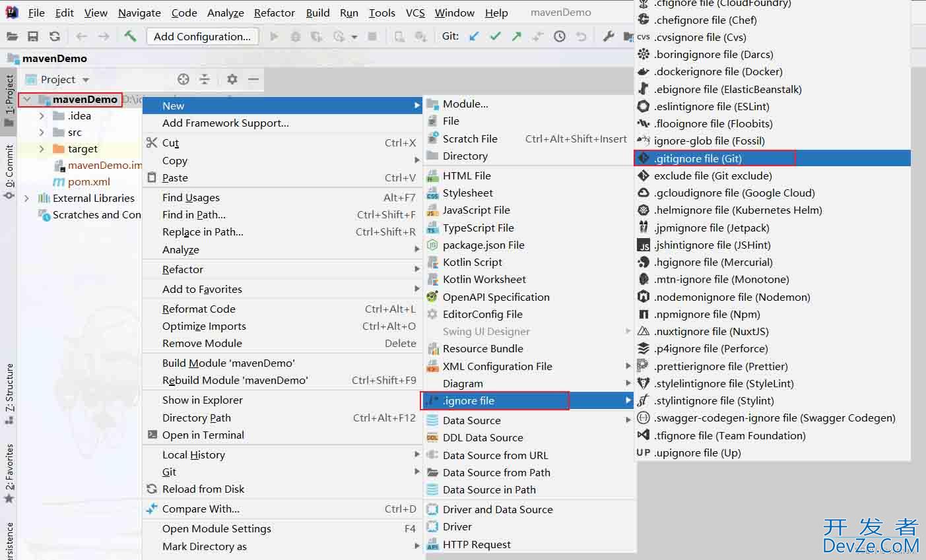Screen dimensions: 926x560
Task: Choose .ignore file in New submenu
Action: tap(528, 400)
